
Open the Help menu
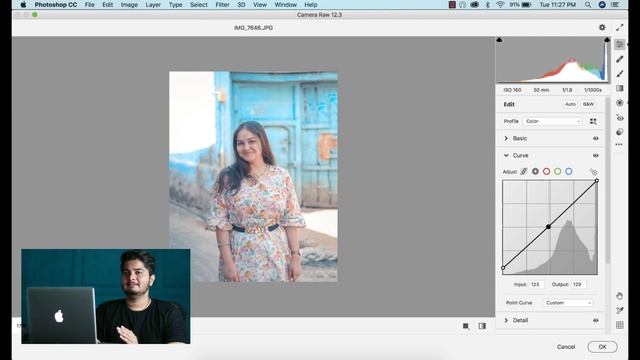click(311, 5)
